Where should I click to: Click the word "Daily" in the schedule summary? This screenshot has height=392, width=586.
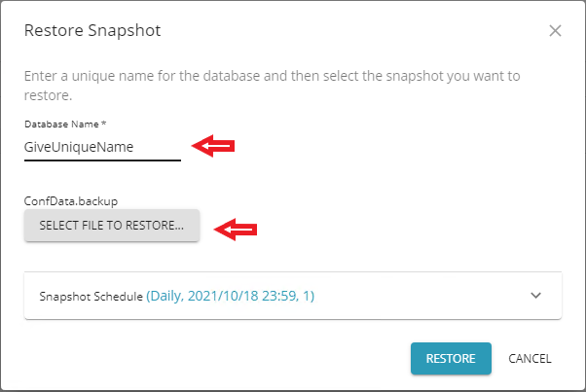pos(165,296)
